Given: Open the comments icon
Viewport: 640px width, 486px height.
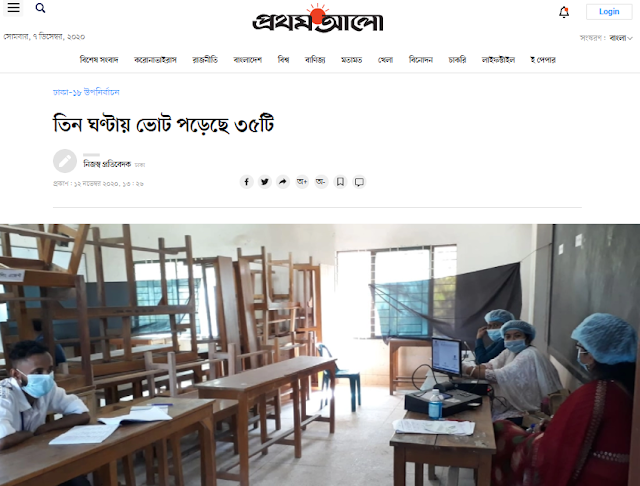Looking at the screenshot, I should pyautogui.click(x=359, y=182).
